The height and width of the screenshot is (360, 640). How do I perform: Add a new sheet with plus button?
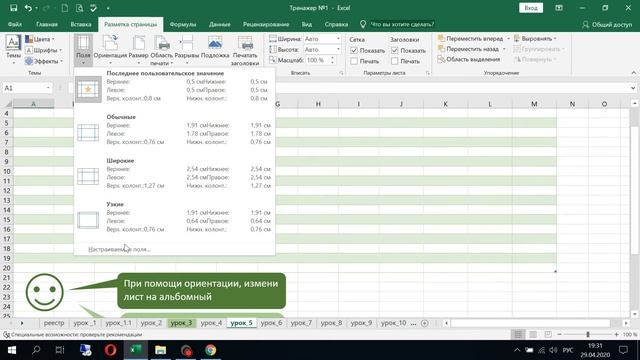click(x=424, y=323)
